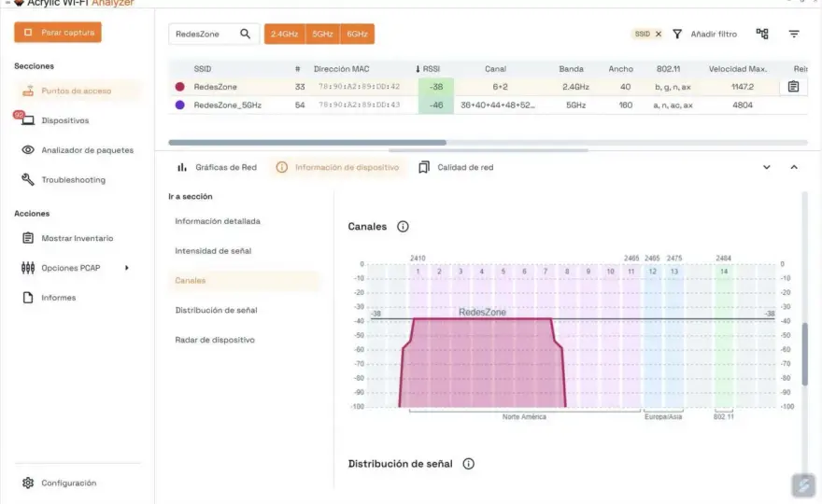Toggle the 2.4GHz band filter
This screenshot has height=504, width=822.
click(285, 34)
